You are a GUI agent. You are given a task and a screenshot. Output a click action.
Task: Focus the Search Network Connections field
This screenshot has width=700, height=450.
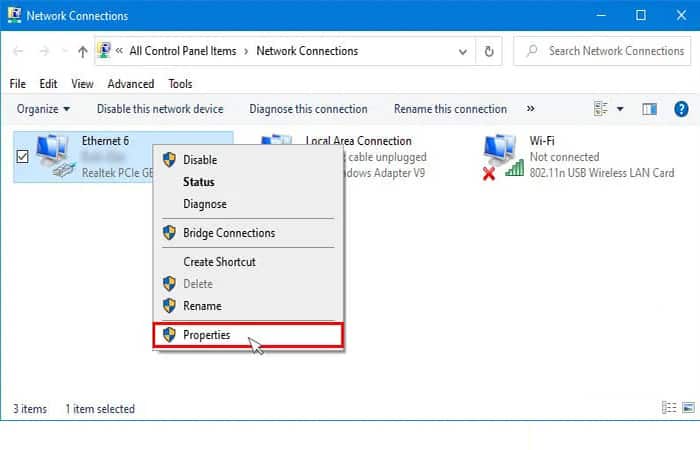[602, 51]
